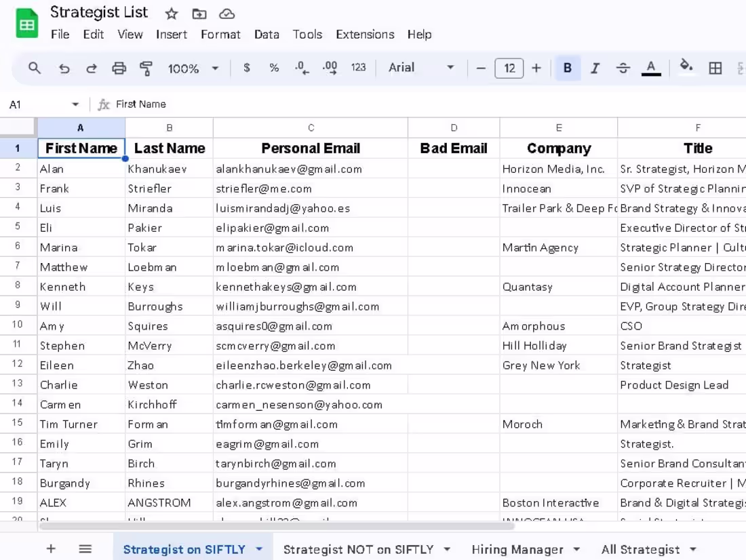Redo the last action
The width and height of the screenshot is (746, 560).
pos(92,68)
